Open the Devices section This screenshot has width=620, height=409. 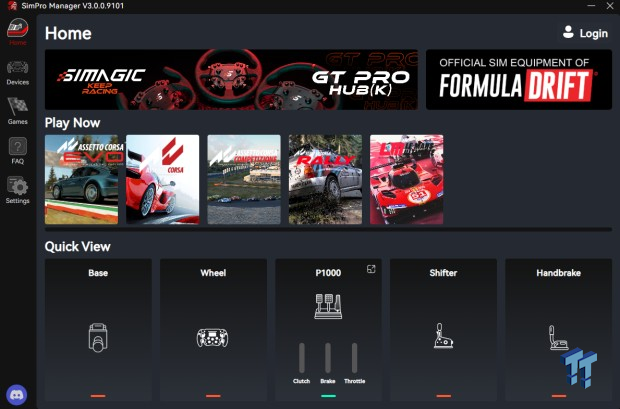[18, 73]
